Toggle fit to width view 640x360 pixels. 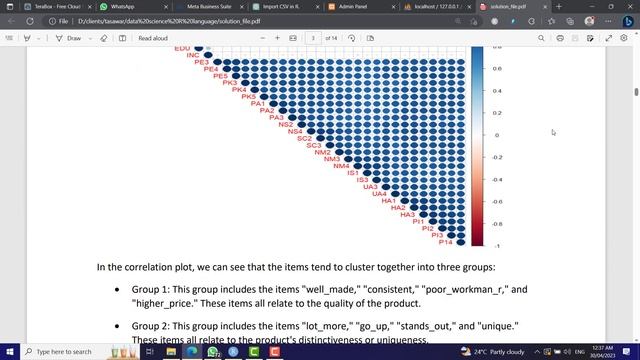tap(293, 38)
